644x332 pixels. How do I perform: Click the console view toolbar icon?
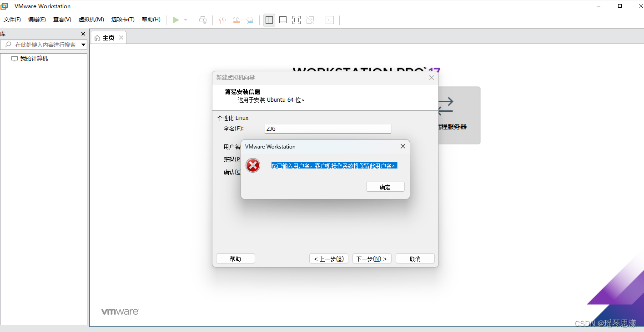pyautogui.click(x=330, y=20)
